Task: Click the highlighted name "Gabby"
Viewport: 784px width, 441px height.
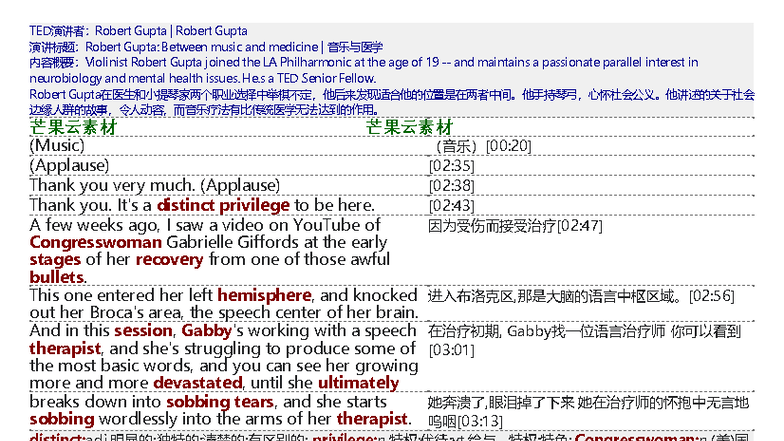Action: 204,330
